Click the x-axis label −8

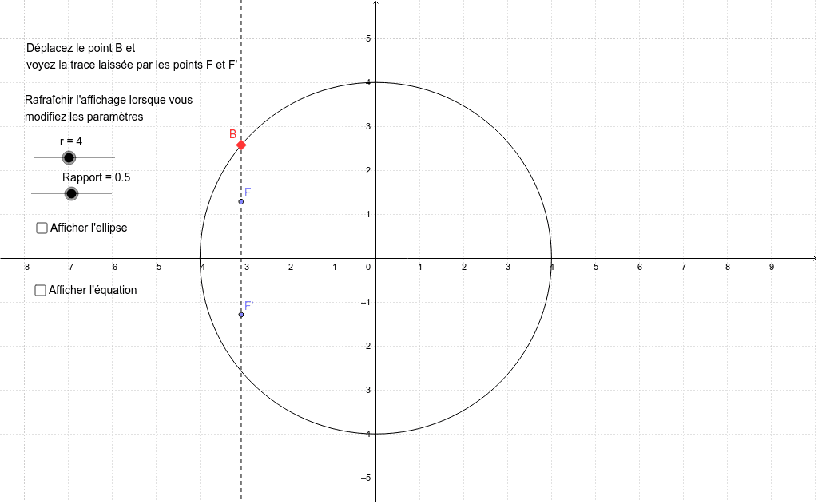(x=25, y=267)
